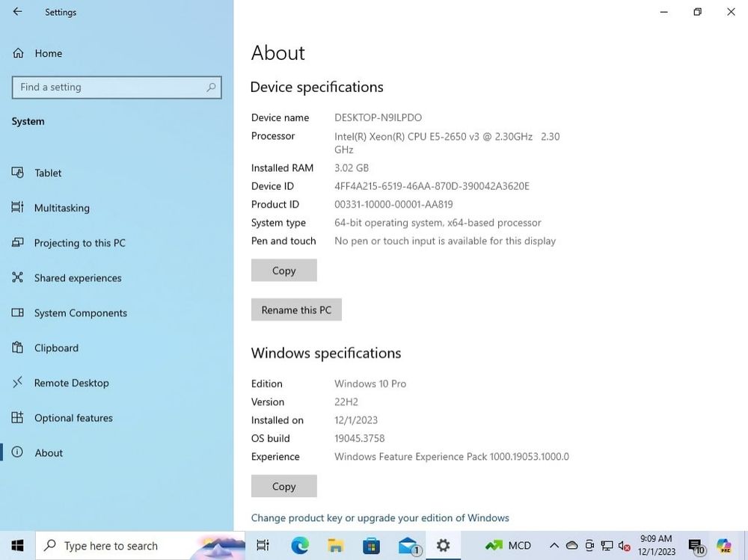Click the Home icon in sidebar
The height and width of the screenshot is (560, 748).
pyautogui.click(x=18, y=53)
